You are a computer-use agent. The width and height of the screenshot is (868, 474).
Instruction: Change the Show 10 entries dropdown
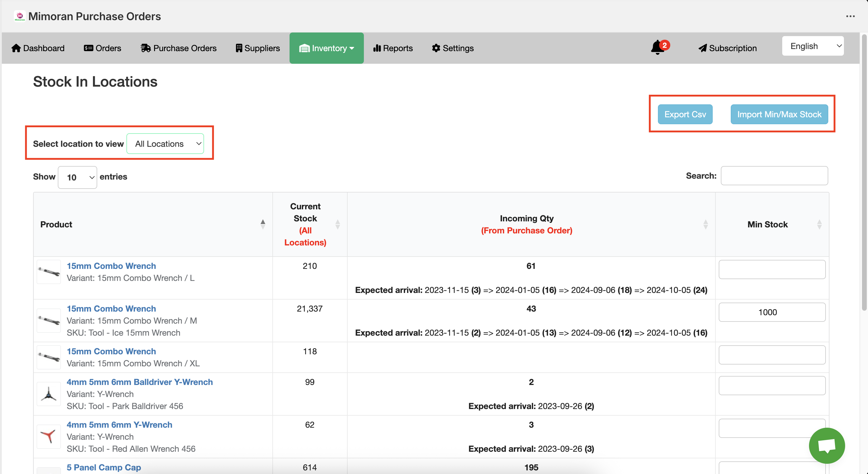tap(78, 177)
